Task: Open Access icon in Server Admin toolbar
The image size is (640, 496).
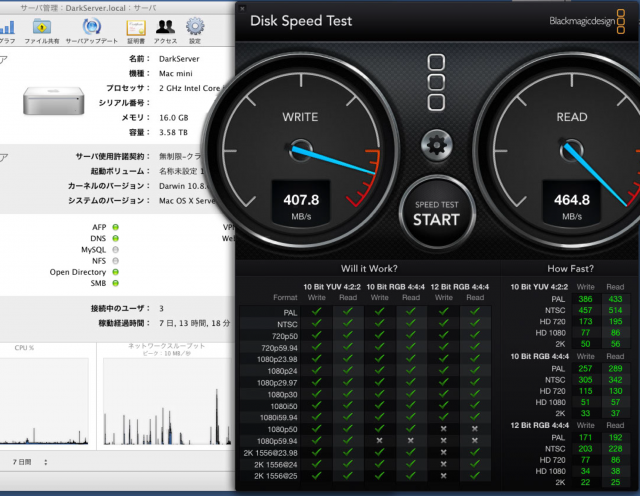Action: point(165,31)
